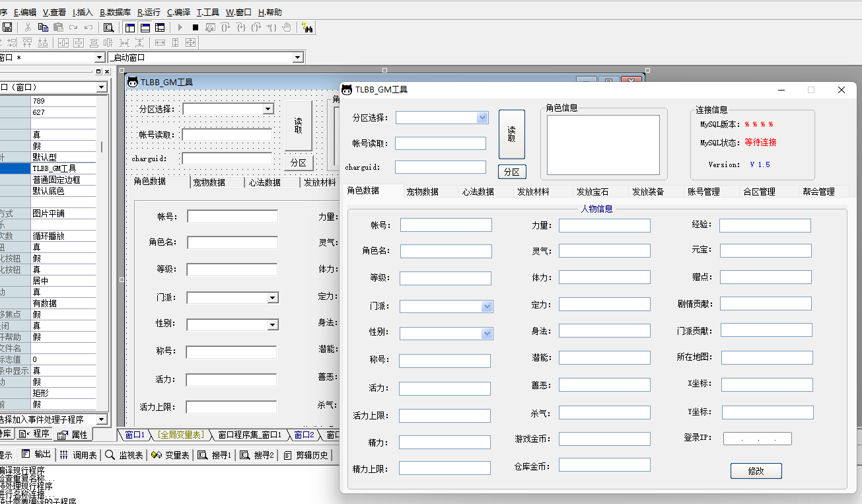The image size is (862, 504).
Task: Toggle the status-folder bottom panel display button
Action: [145, 27]
